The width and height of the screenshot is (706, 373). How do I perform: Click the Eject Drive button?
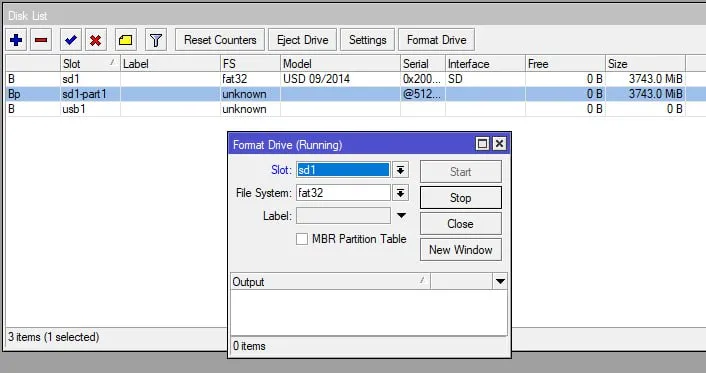pyautogui.click(x=303, y=40)
